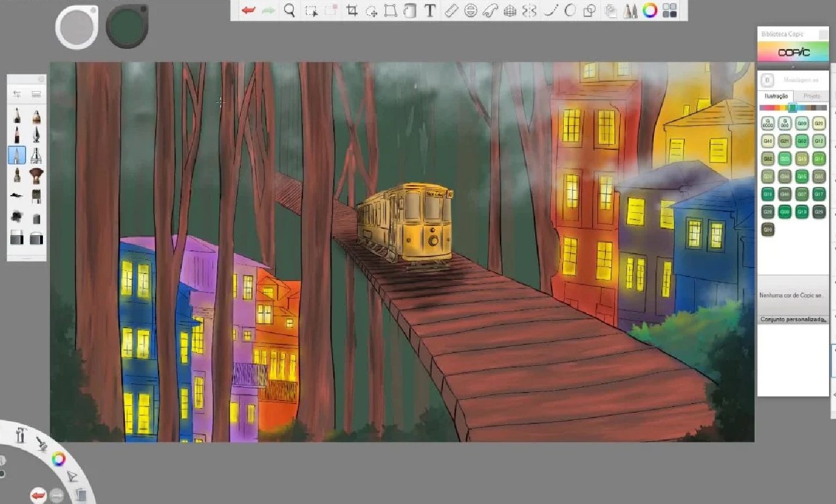Pick the last single Copic swatch in bottom row

(x=767, y=229)
